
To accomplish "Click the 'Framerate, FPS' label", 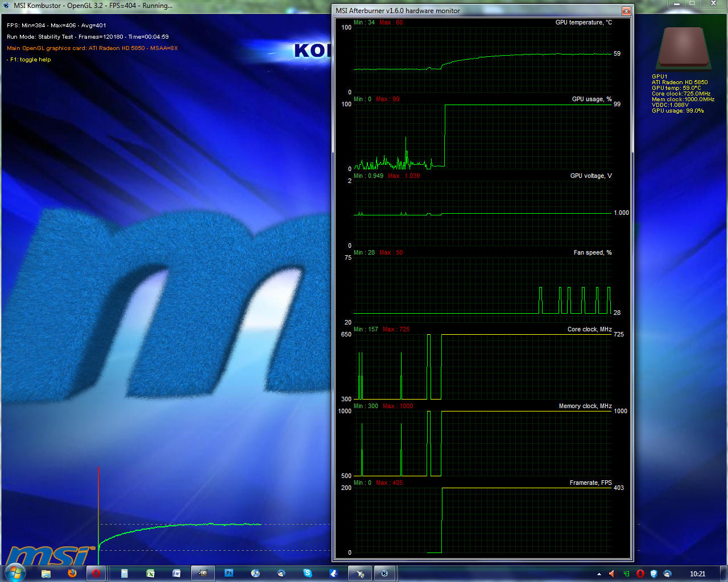I will click(x=591, y=483).
